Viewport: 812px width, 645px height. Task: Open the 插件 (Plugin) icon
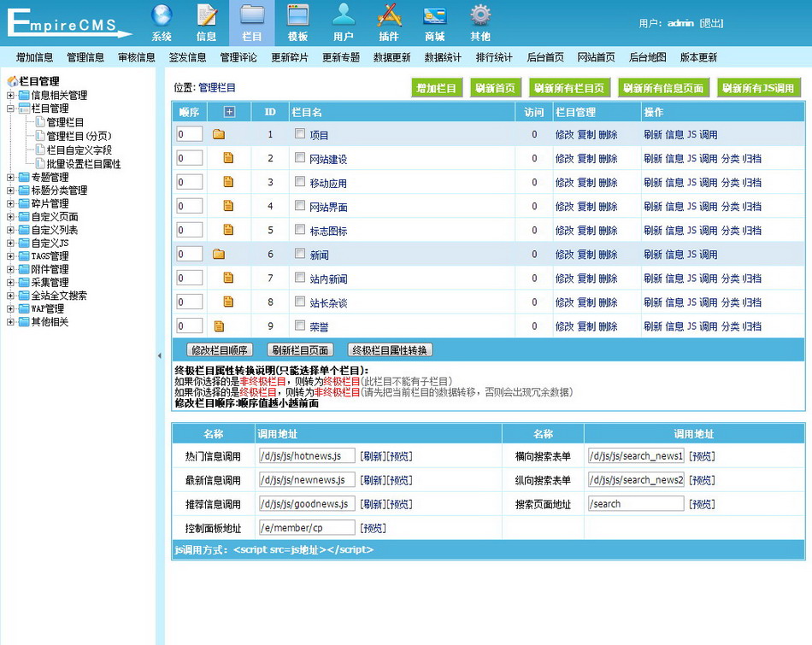(389, 17)
